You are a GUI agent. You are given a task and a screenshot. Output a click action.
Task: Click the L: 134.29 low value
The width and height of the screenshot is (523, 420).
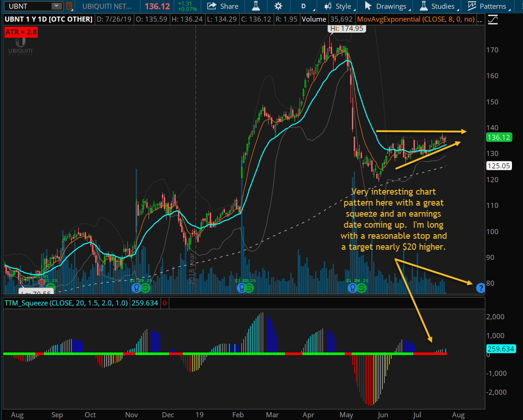[222, 19]
